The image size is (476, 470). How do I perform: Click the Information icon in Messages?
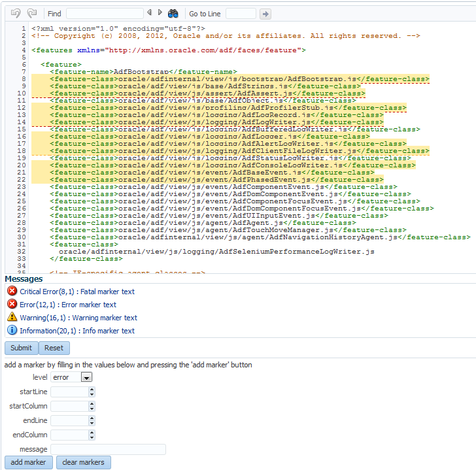(x=12, y=330)
